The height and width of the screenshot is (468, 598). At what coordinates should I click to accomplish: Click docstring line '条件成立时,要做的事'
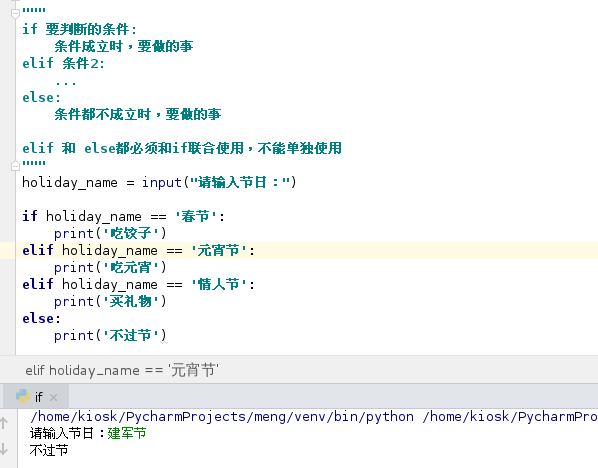(124, 46)
